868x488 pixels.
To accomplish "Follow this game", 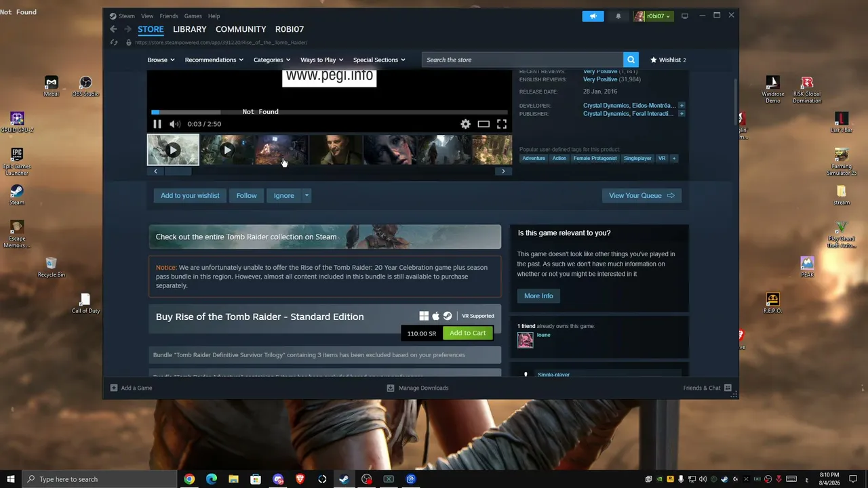I will [246, 196].
